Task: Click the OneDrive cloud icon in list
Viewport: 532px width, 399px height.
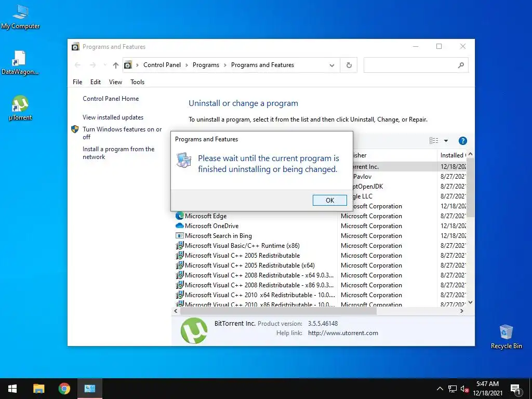Action: coord(179,225)
